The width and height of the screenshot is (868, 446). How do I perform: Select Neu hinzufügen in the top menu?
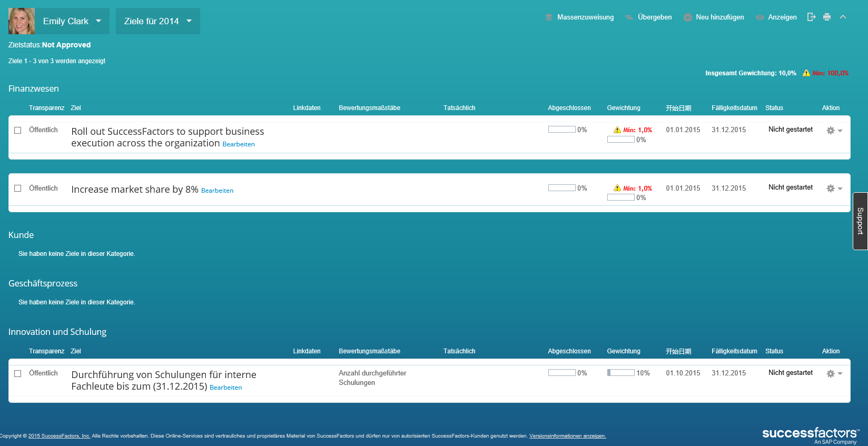point(720,17)
